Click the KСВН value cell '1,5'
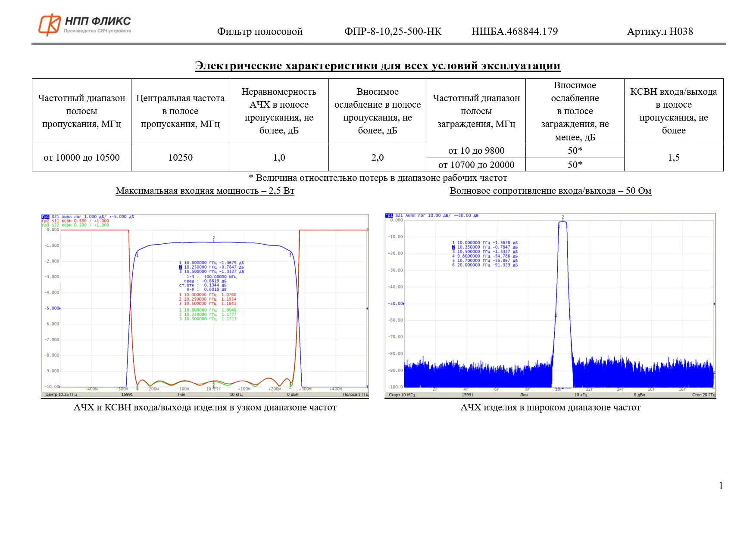This screenshot has width=756, height=534. click(x=673, y=158)
